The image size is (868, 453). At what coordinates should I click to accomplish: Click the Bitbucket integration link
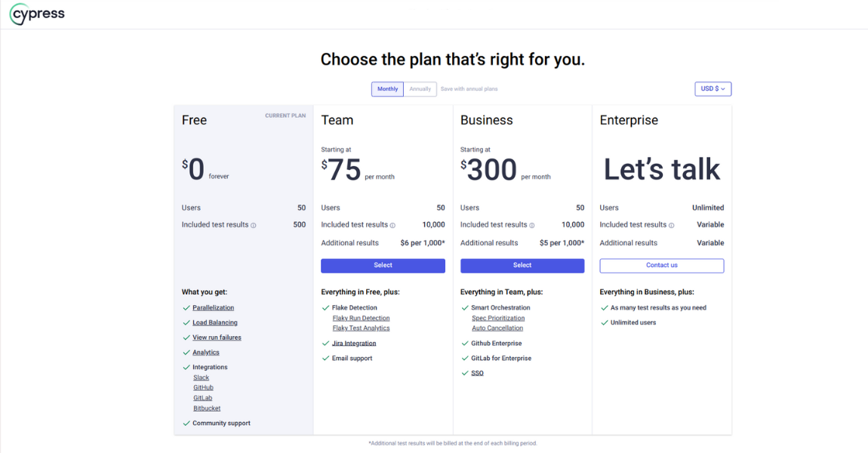(x=207, y=408)
